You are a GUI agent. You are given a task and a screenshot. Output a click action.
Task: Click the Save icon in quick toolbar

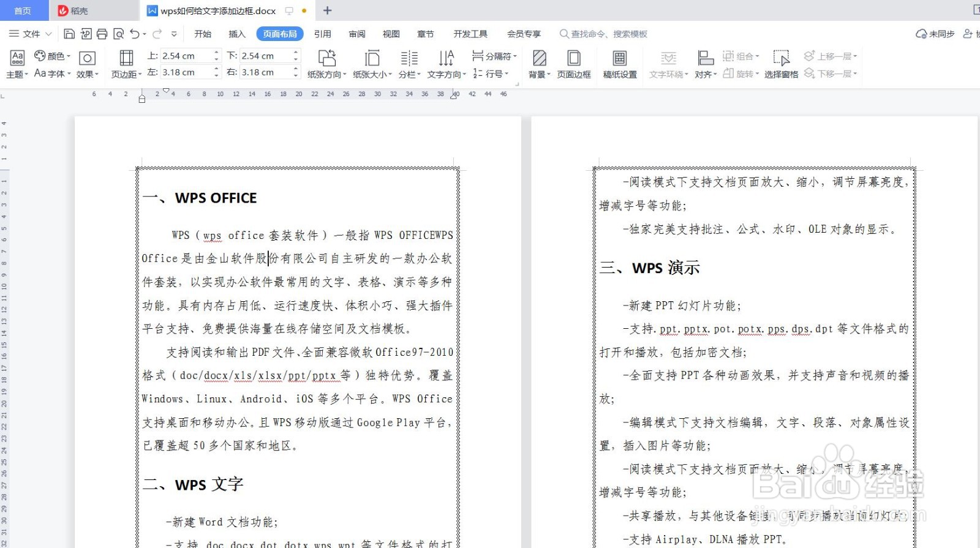click(x=69, y=34)
